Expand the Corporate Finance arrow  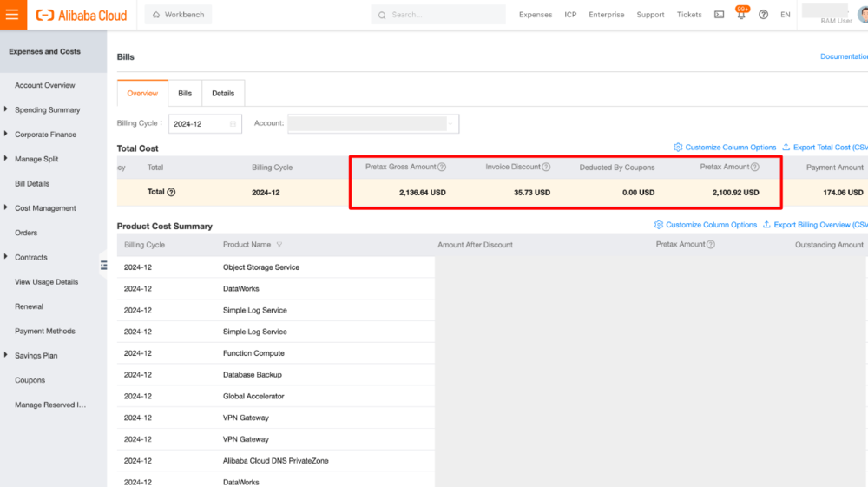(5, 134)
